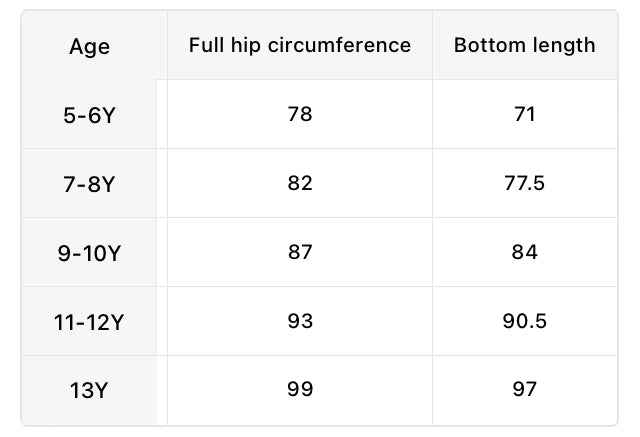This screenshot has height=437, width=640.
Task: Select the 9-10Y age row label
Action: 89,253
